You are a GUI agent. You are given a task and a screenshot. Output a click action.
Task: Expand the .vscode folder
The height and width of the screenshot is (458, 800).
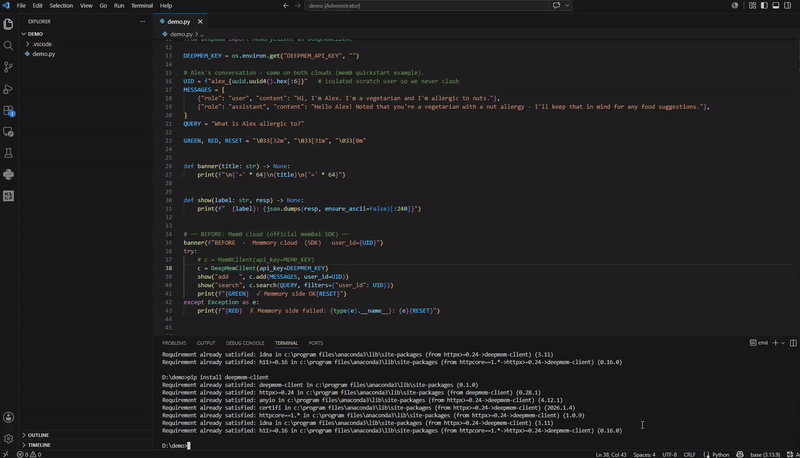(42, 44)
